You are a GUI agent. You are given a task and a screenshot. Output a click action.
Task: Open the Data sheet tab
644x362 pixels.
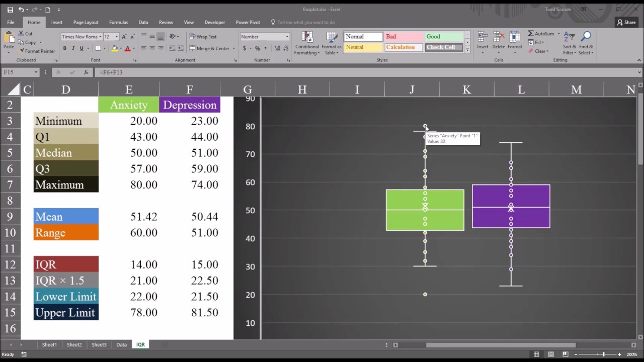[121, 344]
